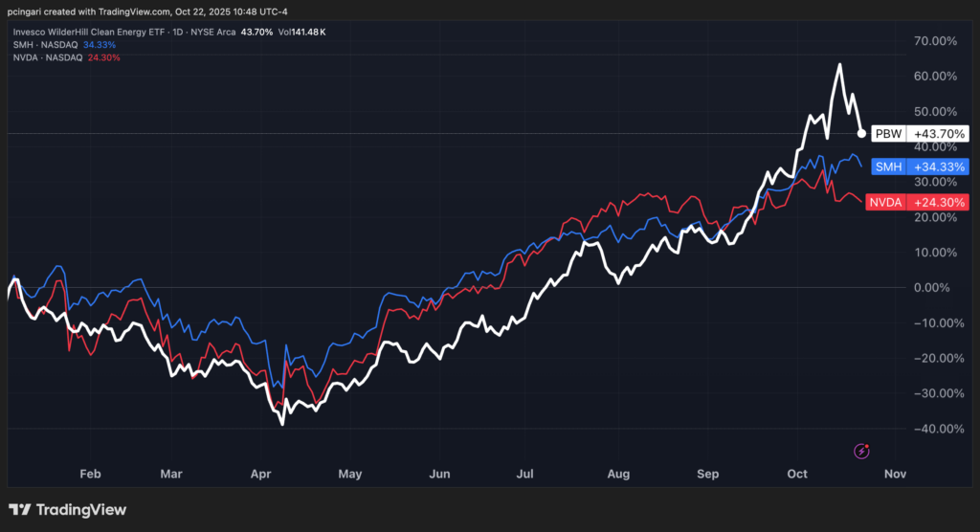Click the TradingView logo
Image resolution: width=980 pixels, height=532 pixels.
click(67, 510)
